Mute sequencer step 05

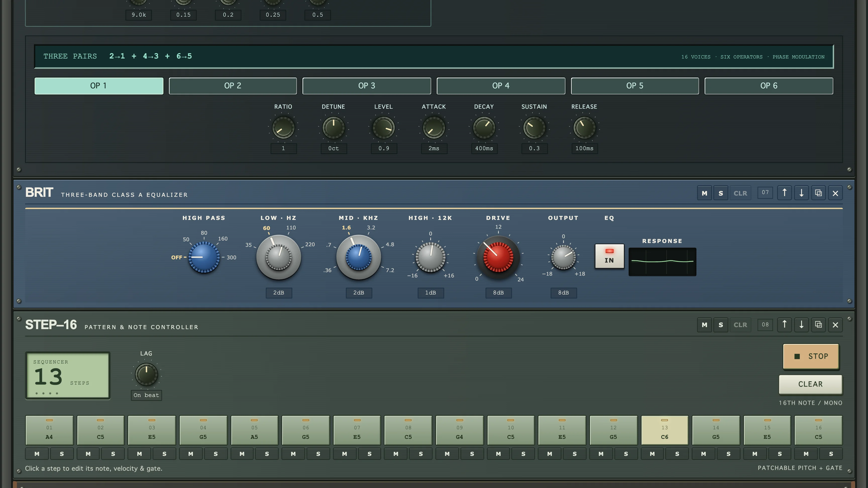click(242, 454)
